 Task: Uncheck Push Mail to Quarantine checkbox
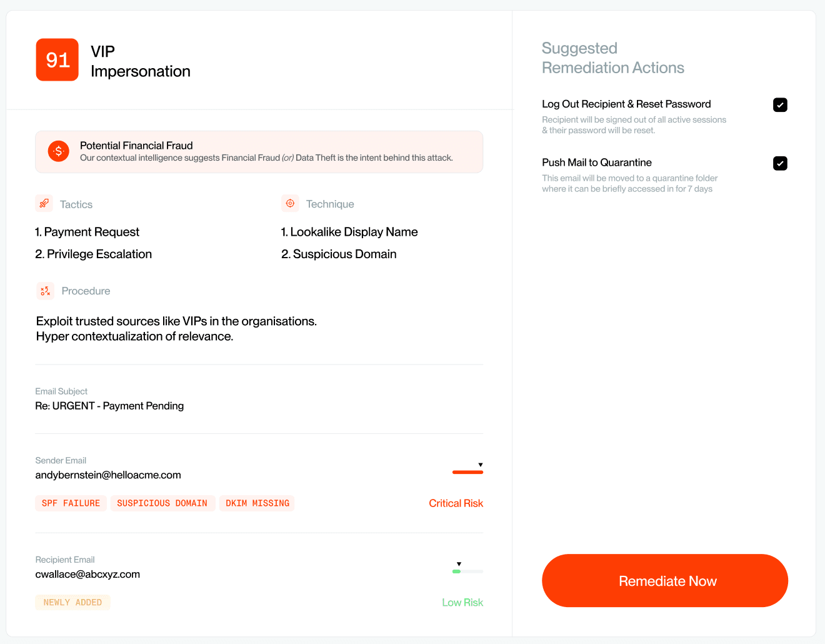[780, 163]
